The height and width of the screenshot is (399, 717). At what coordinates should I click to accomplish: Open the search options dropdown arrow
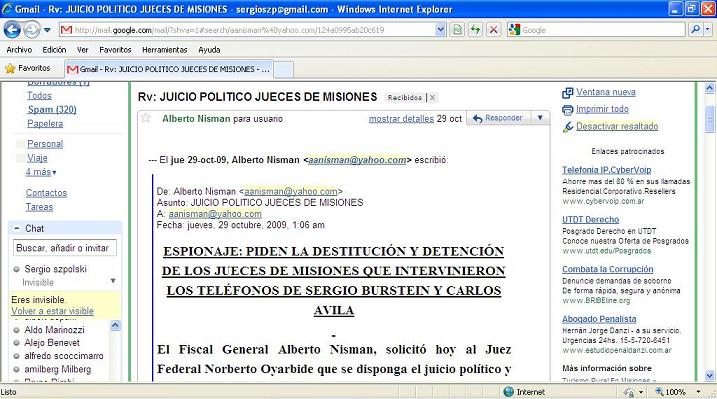[708, 30]
